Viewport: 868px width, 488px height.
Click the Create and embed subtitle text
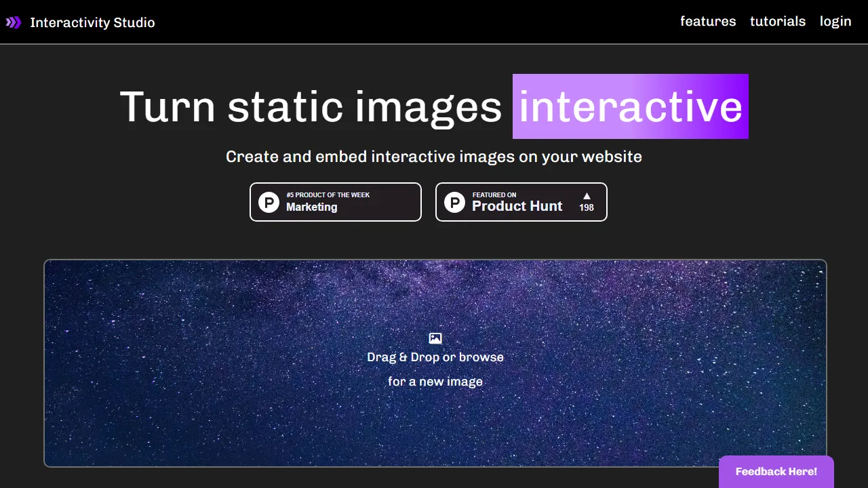[434, 157]
